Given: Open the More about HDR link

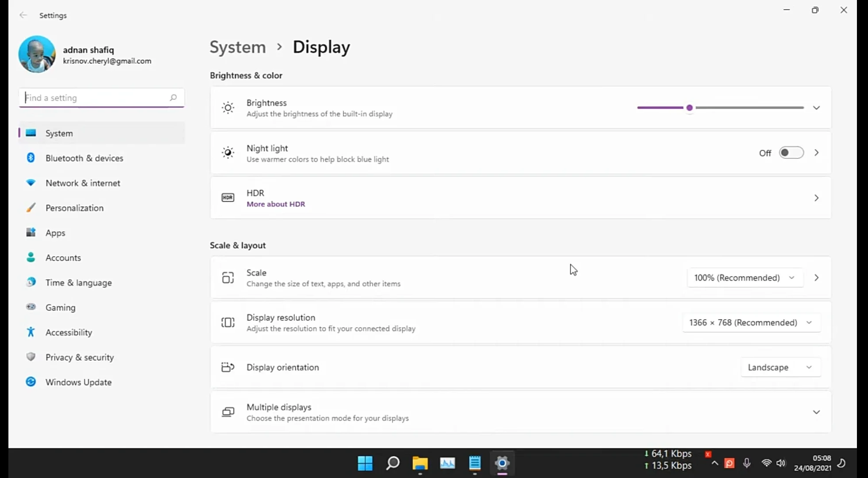Looking at the screenshot, I should (276, 204).
